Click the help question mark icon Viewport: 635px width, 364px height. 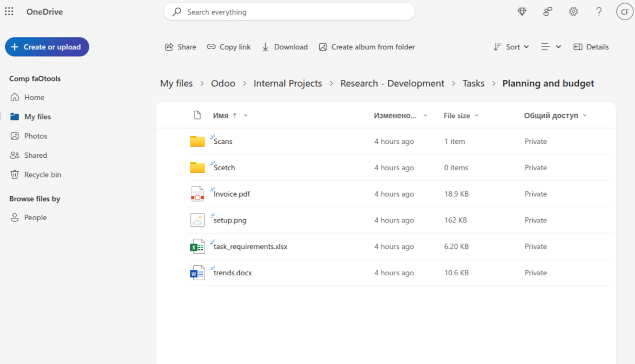click(x=599, y=12)
